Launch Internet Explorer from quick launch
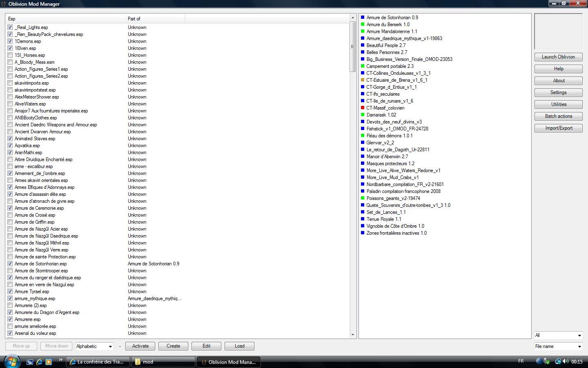This screenshot has height=368, width=588. (39, 362)
